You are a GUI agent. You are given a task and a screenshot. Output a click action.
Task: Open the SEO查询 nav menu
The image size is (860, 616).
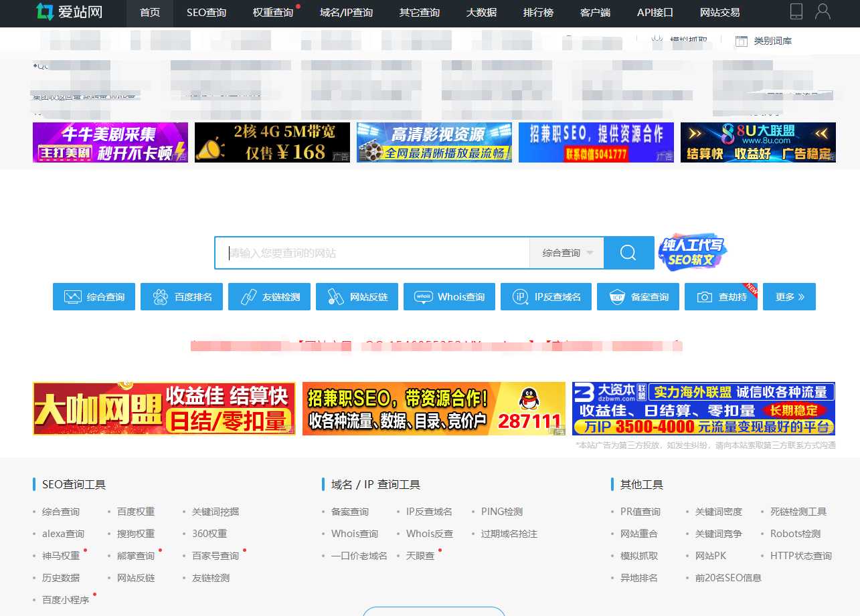[x=206, y=13]
